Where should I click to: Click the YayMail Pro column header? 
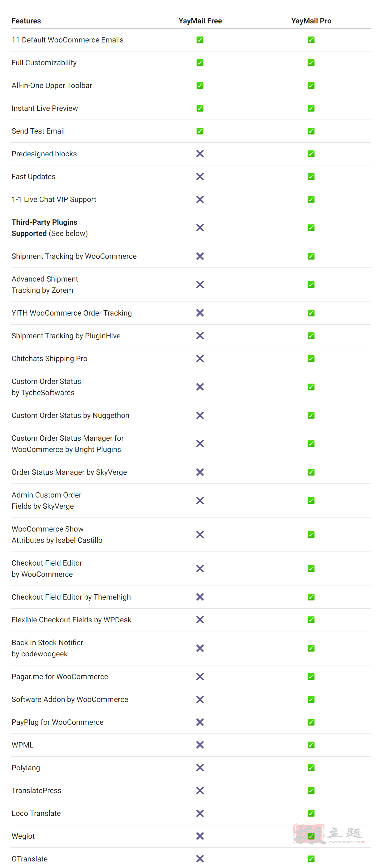click(x=311, y=21)
